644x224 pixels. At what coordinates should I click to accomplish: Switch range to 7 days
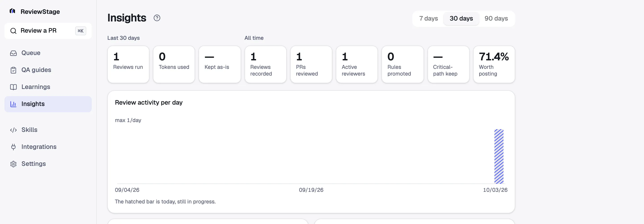tap(428, 19)
